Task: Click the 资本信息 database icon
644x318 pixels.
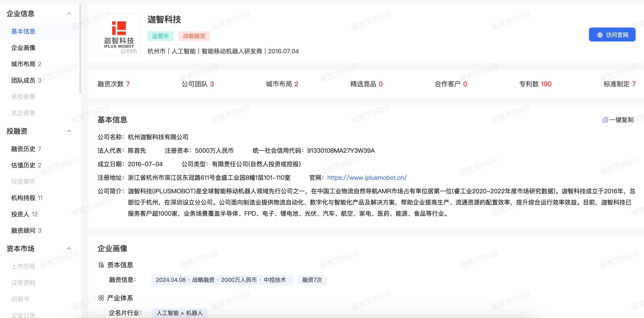Action: [101, 265]
